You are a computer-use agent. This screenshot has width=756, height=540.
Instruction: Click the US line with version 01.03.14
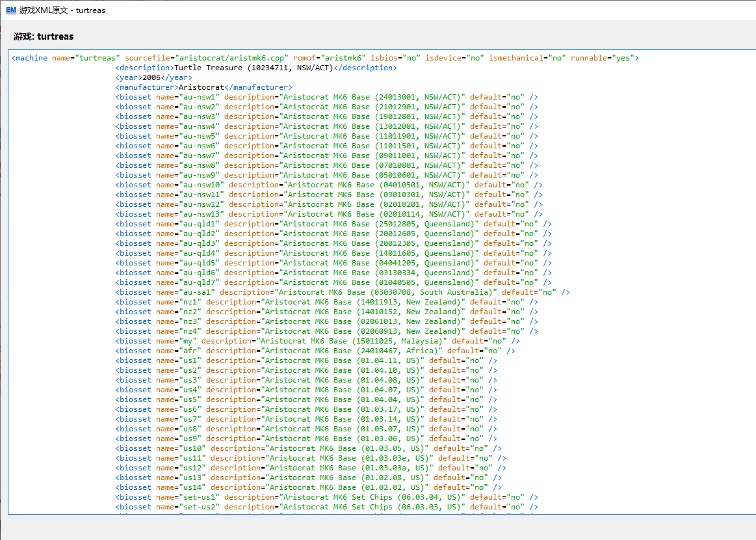(306, 419)
